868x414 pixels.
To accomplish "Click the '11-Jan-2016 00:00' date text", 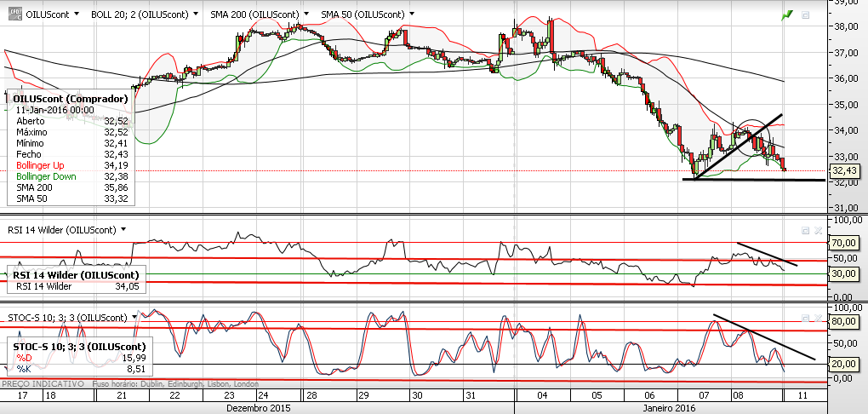I will click(x=54, y=110).
